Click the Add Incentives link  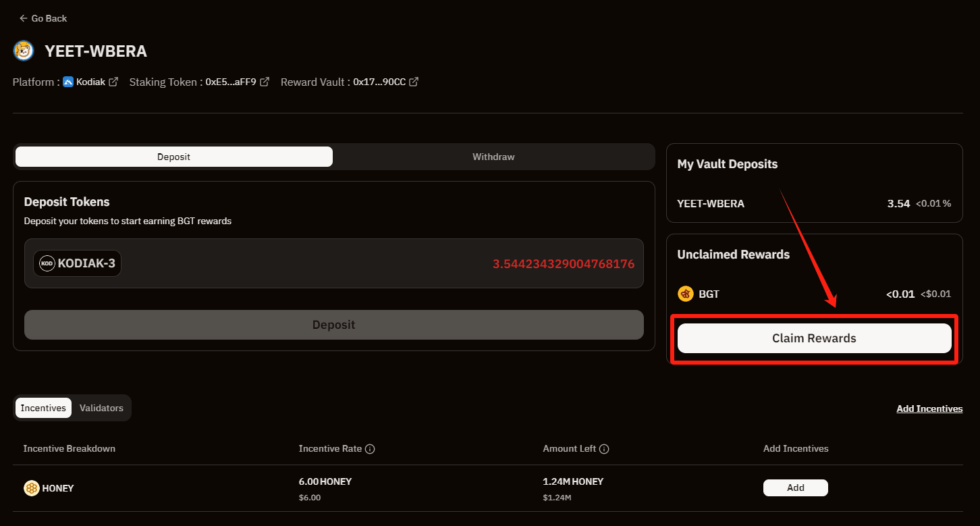click(x=929, y=409)
